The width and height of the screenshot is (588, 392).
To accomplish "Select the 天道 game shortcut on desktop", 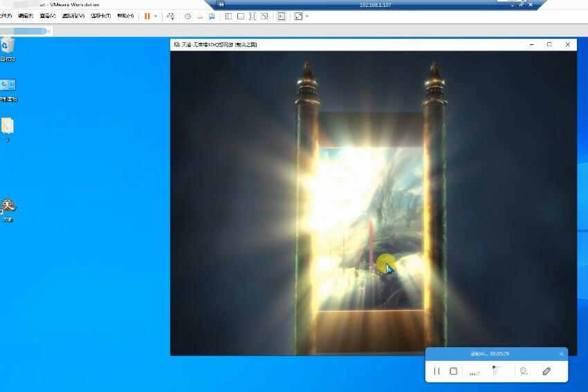I will coord(8,210).
